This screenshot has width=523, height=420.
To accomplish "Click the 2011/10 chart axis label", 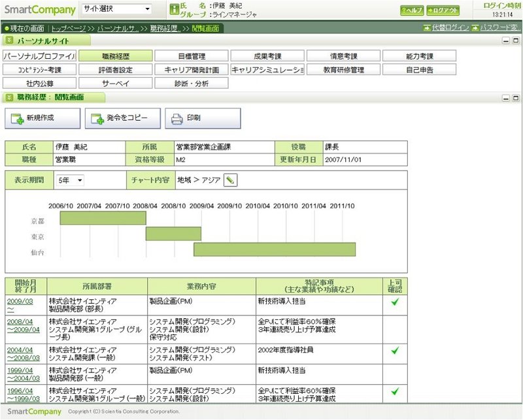I will pos(342,206).
